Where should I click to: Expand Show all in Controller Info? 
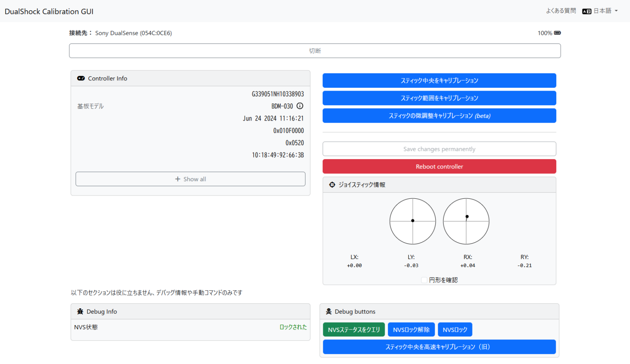(x=190, y=179)
